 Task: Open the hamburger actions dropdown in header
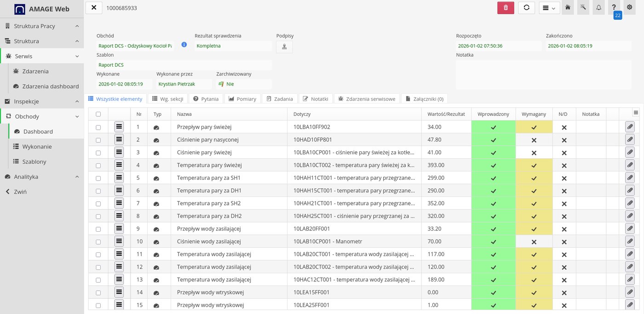tap(549, 7)
